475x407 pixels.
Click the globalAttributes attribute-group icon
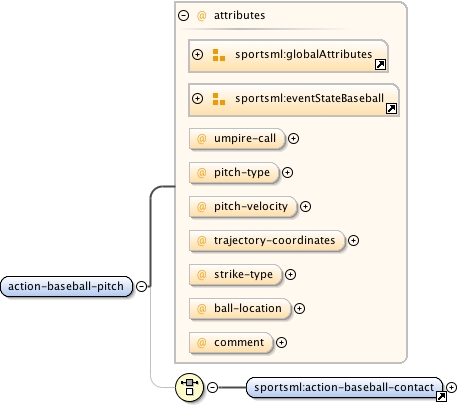(219, 55)
